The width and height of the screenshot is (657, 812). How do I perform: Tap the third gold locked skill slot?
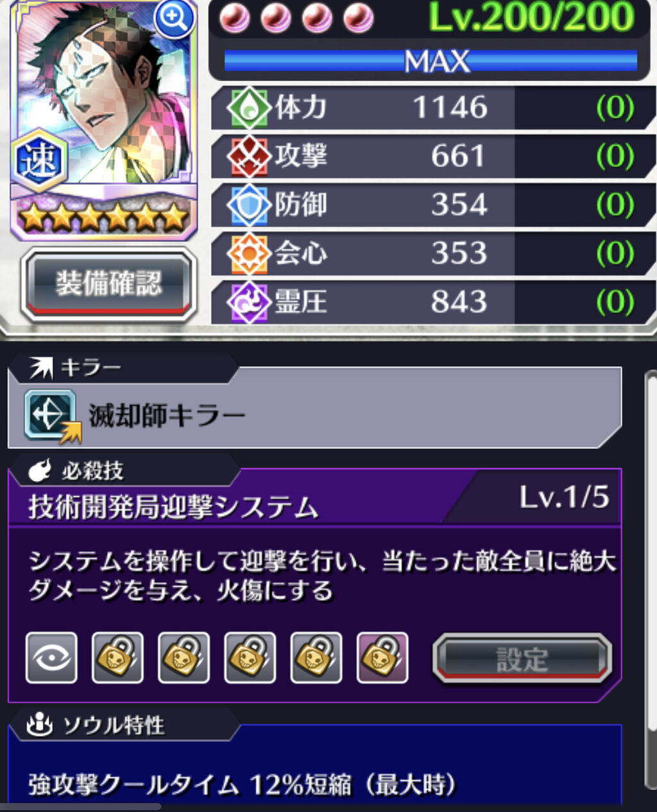[x=250, y=658]
